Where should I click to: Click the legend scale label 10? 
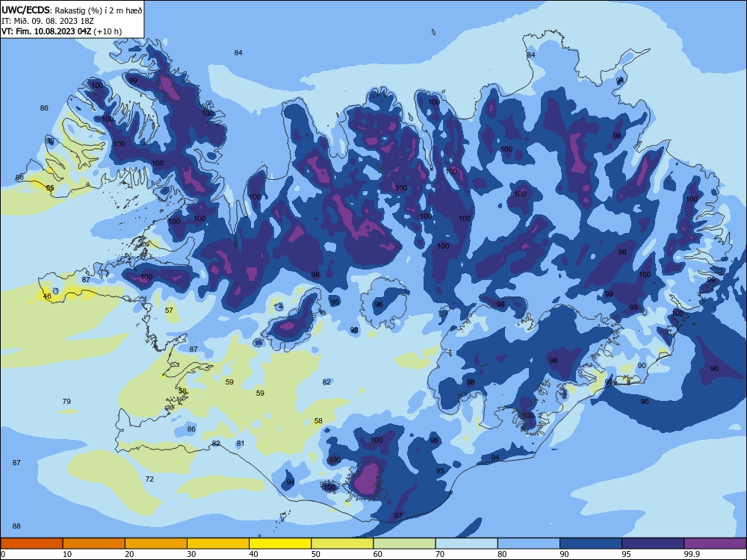click(x=67, y=554)
